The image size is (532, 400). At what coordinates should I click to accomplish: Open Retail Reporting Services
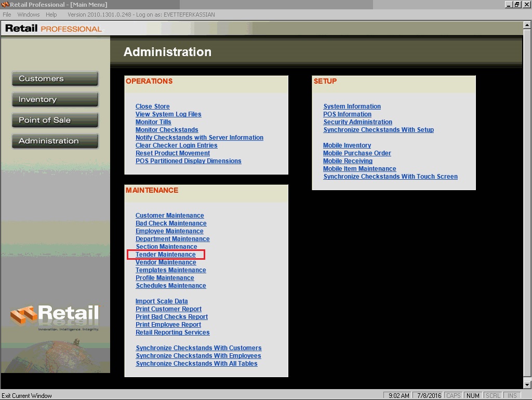pos(172,332)
